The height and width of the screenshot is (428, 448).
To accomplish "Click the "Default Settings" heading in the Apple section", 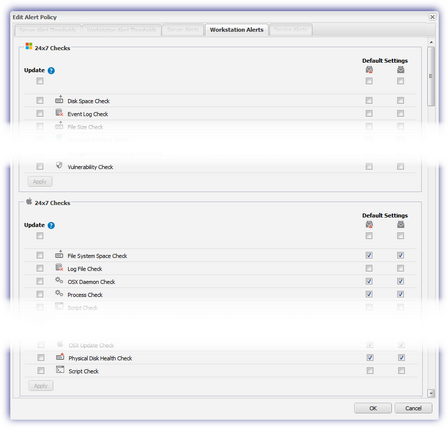I will click(x=385, y=216).
